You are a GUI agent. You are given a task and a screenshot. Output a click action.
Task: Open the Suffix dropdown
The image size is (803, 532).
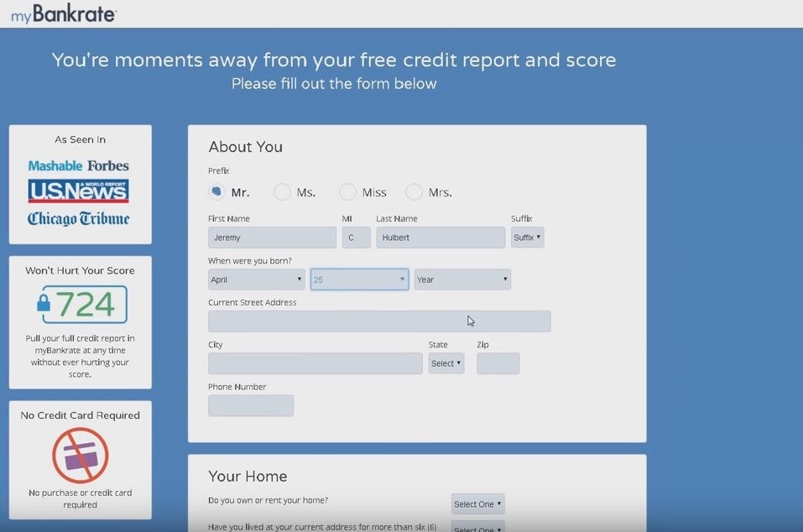click(x=527, y=237)
